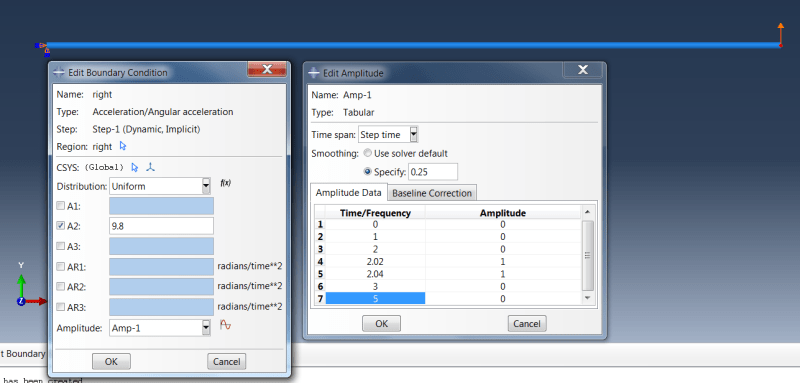Click the AR2 value field
Image resolution: width=800 pixels, height=383 pixels.
161,287
